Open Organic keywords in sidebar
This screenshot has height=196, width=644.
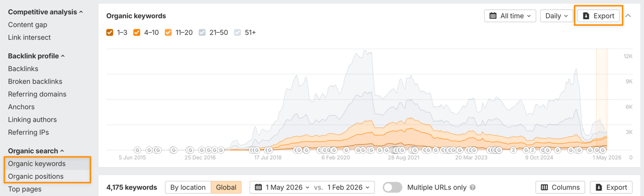tap(36, 164)
